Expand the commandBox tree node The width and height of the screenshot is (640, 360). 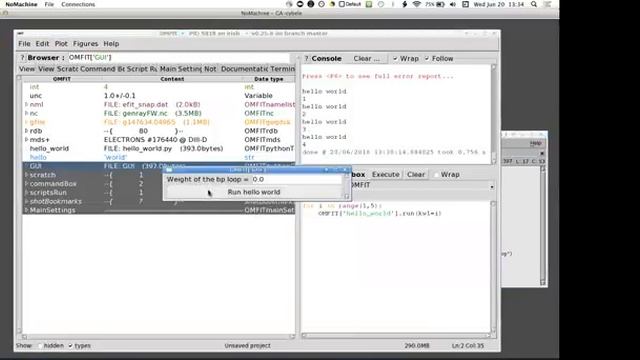pos(27,184)
